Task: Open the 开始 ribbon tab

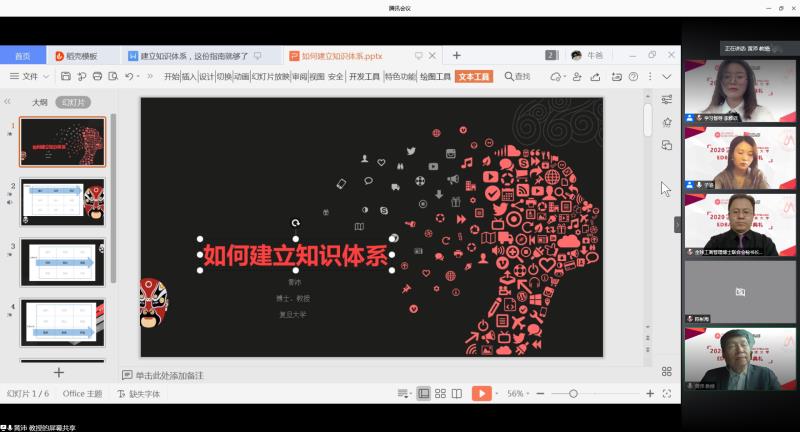Action: tap(171, 77)
